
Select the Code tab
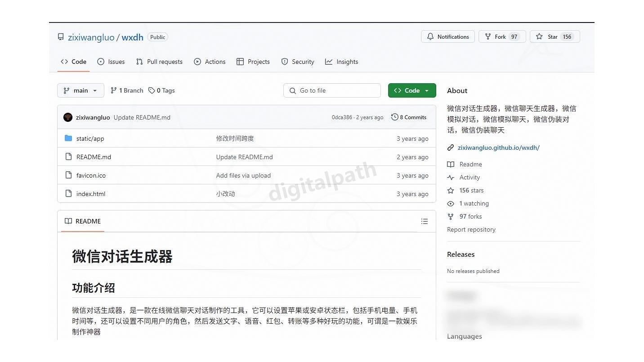(x=74, y=62)
